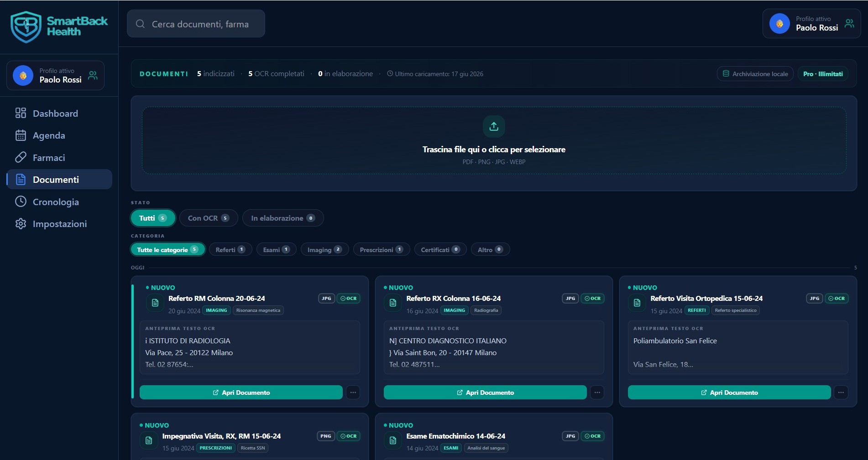This screenshot has height=460, width=868.
Task: Click the clock icon beside Ultimo caricamento
Action: 390,73
